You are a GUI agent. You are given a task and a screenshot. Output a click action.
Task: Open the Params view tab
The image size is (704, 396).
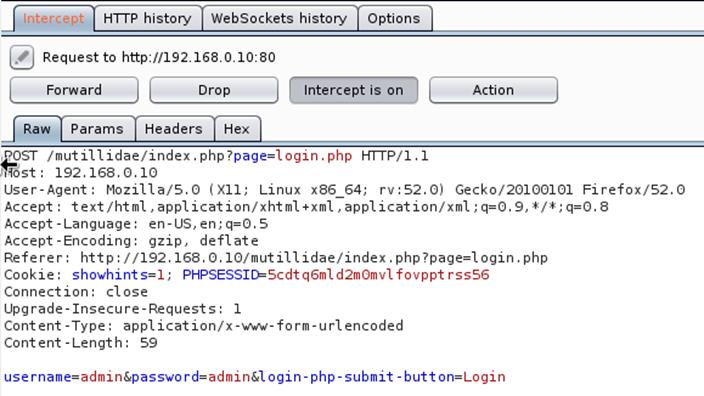point(97,129)
